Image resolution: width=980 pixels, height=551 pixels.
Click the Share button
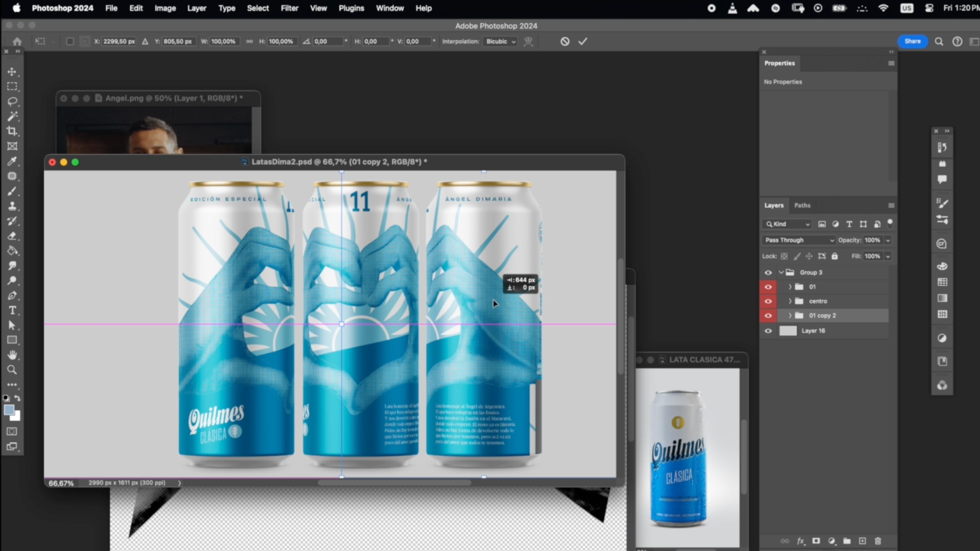tap(913, 41)
